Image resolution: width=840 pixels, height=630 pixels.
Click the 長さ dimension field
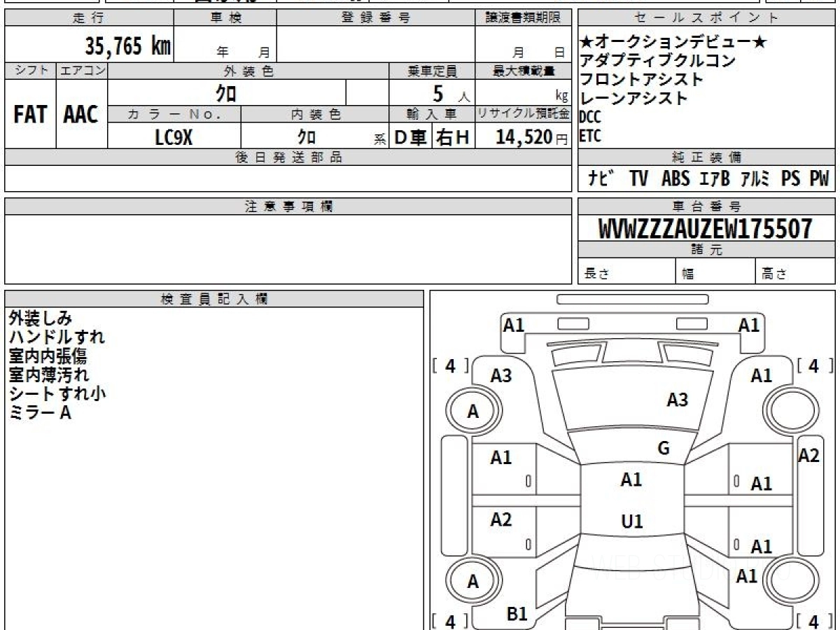coord(626,272)
